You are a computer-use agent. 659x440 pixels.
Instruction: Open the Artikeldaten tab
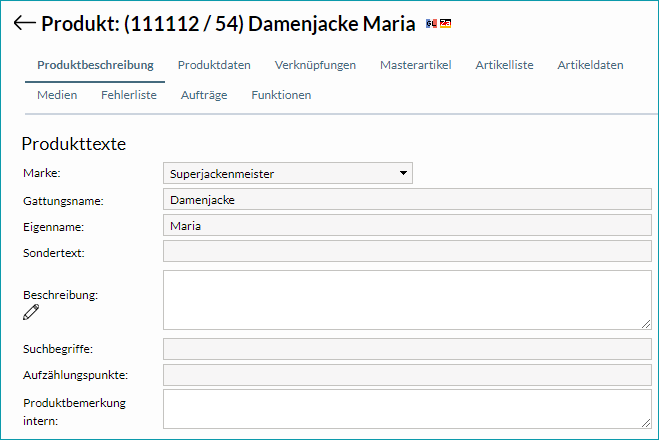pyautogui.click(x=590, y=65)
